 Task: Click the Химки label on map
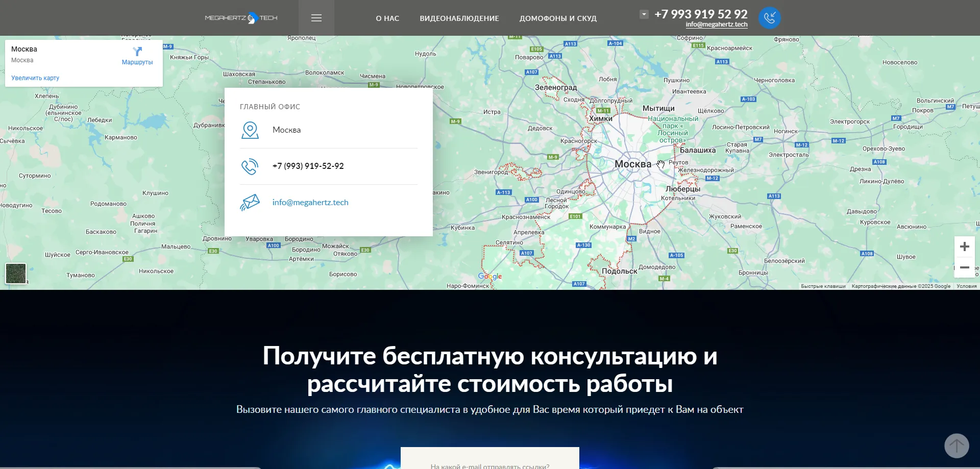[601, 119]
